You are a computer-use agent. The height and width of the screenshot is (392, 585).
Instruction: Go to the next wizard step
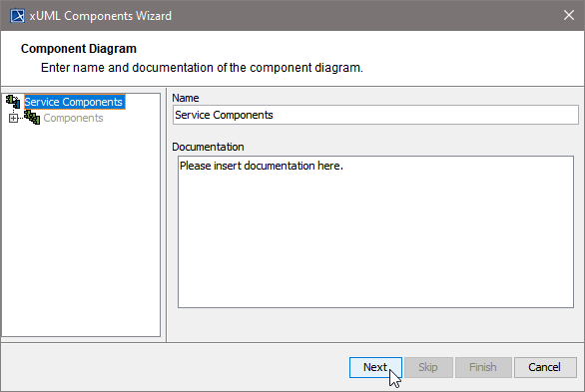[375, 367]
